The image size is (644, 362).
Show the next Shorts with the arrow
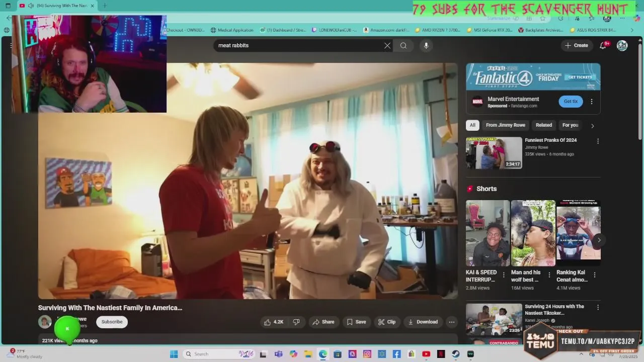[599, 240]
